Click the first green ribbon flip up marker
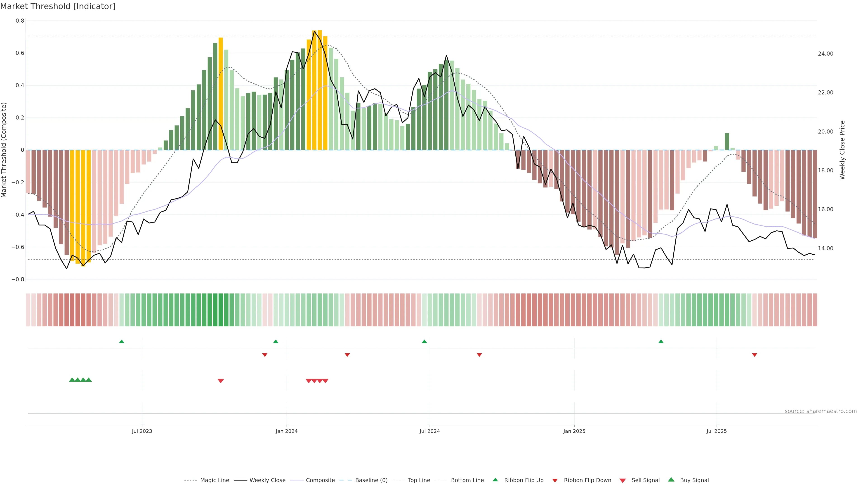Viewport: 868px width, 488px height. (x=122, y=342)
